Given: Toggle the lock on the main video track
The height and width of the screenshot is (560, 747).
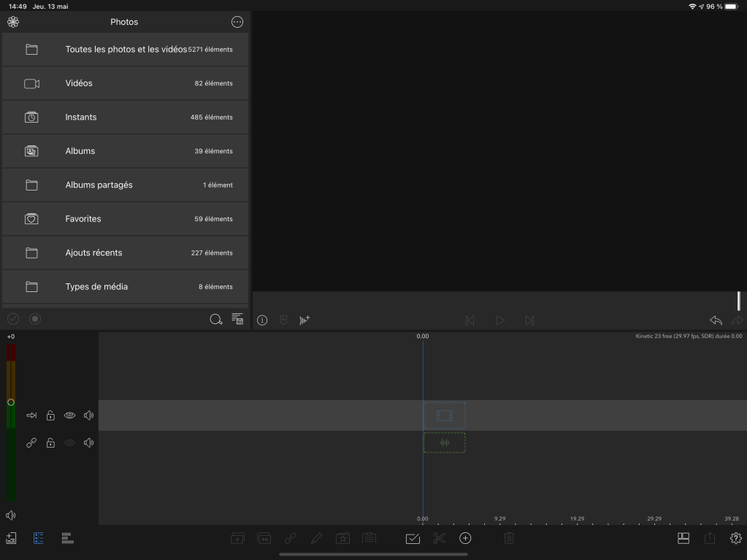Looking at the screenshot, I should point(50,415).
